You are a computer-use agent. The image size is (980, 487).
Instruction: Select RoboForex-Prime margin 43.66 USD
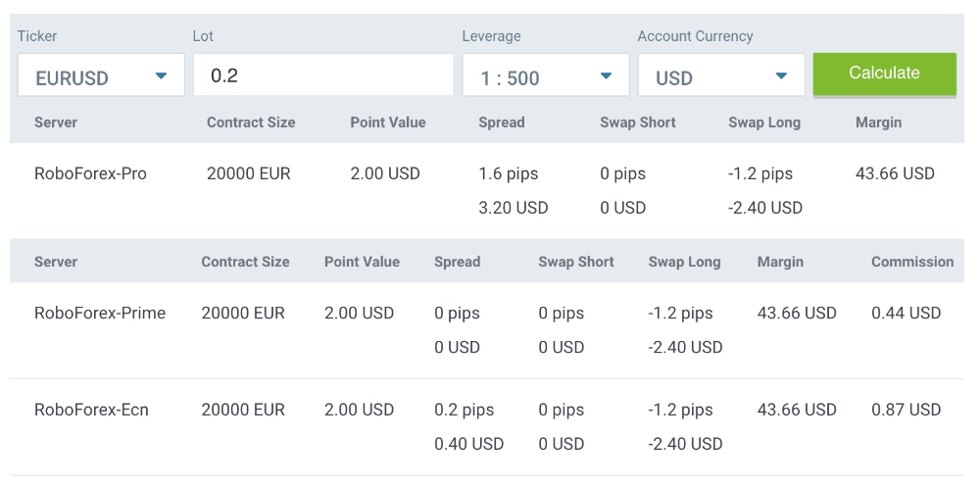click(x=797, y=313)
